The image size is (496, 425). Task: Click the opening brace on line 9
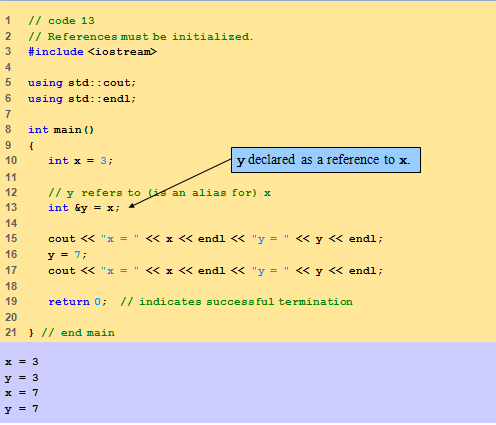pyautogui.click(x=31, y=146)
